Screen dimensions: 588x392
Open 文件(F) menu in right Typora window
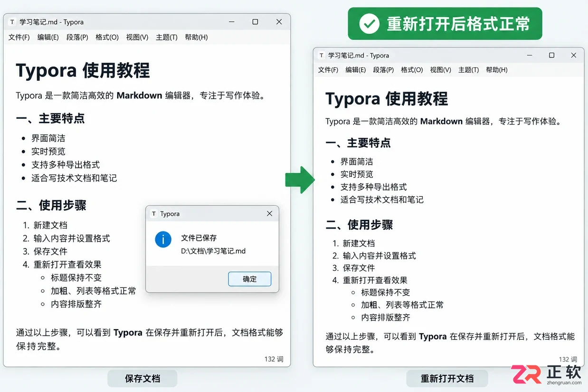click(328, 70)
